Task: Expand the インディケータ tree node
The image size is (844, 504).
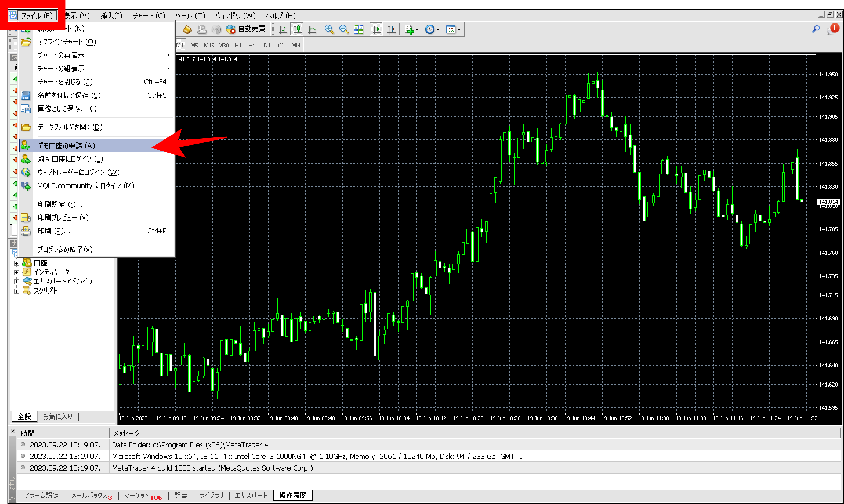Action: (16, 272)
